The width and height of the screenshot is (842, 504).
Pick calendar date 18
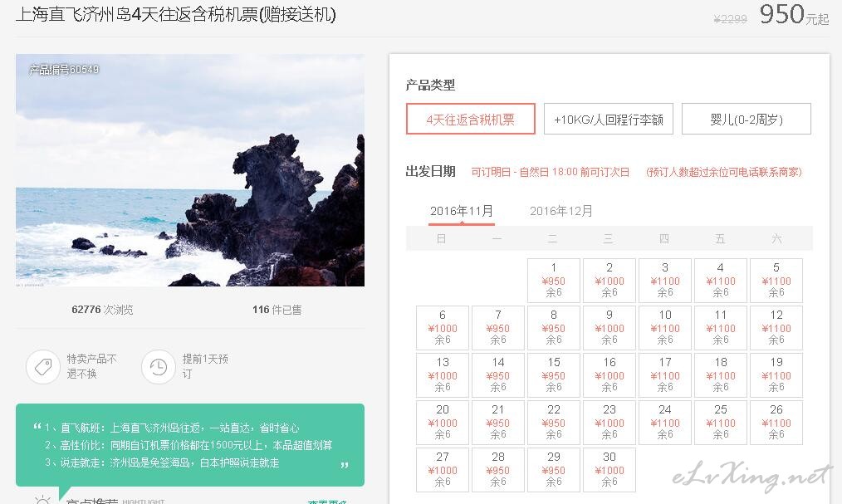(x=721, y=374)
